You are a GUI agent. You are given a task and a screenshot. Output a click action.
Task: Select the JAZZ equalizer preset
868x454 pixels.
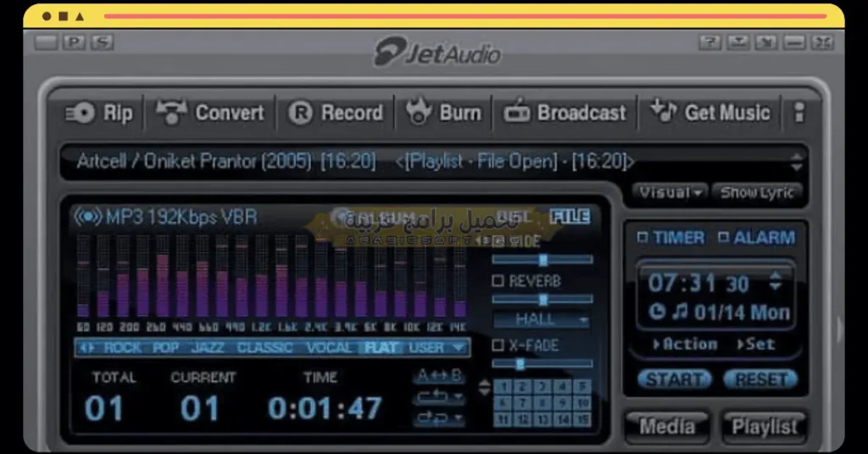[x=208, y=348]
